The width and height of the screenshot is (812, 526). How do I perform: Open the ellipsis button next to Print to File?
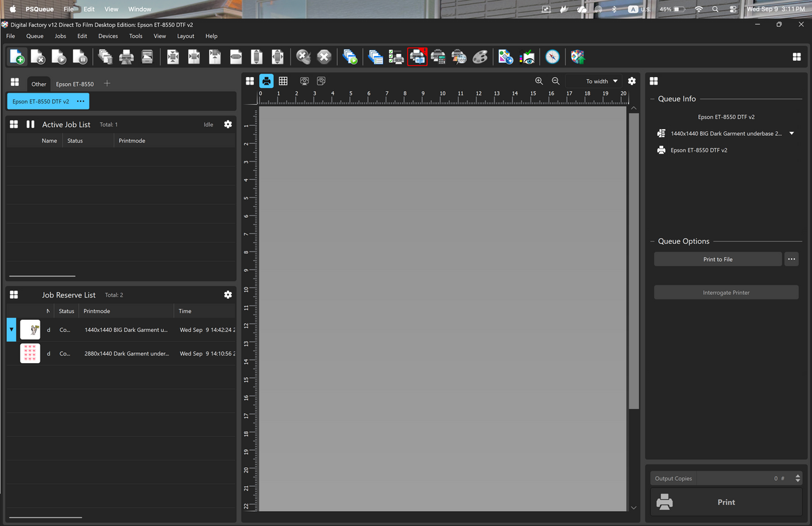pyautogui.click(x=792, y=259)
